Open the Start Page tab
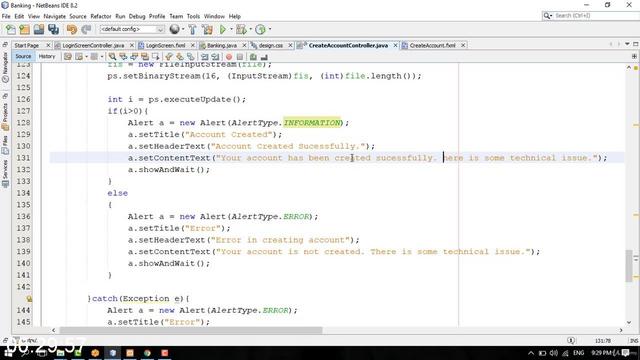This screenshot has height=360, width=640. [x=27, y=45]
